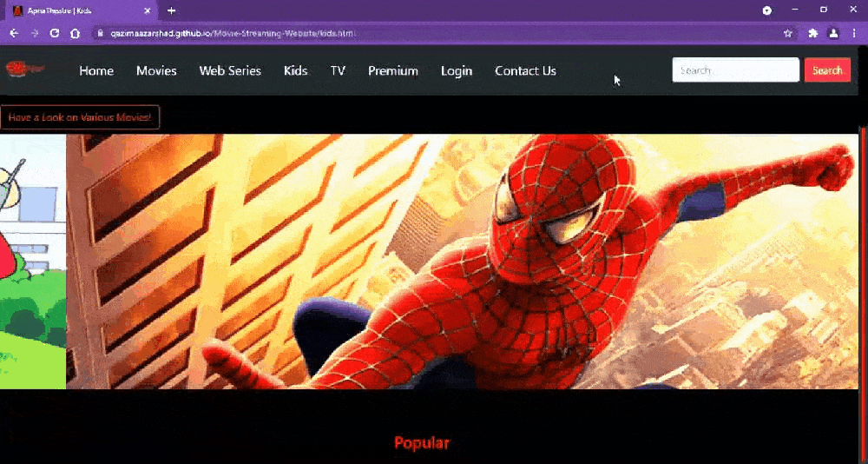Bookmark this page with the star icon
Viewport: 868px width, 464px height.
click(788, 33)
